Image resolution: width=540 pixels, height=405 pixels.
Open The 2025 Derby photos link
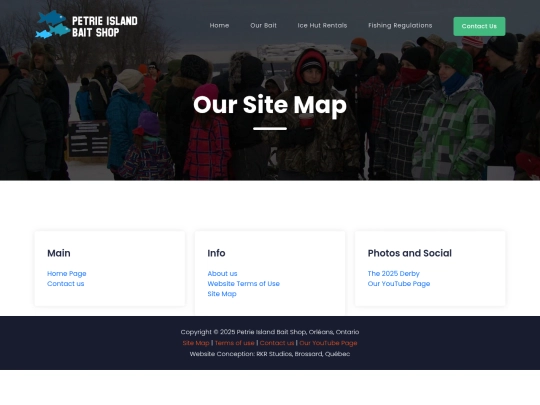pos(394,273)
